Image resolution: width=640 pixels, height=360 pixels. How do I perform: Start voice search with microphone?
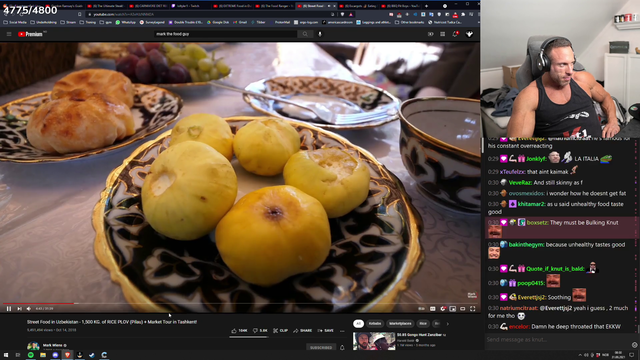[320, 34]
